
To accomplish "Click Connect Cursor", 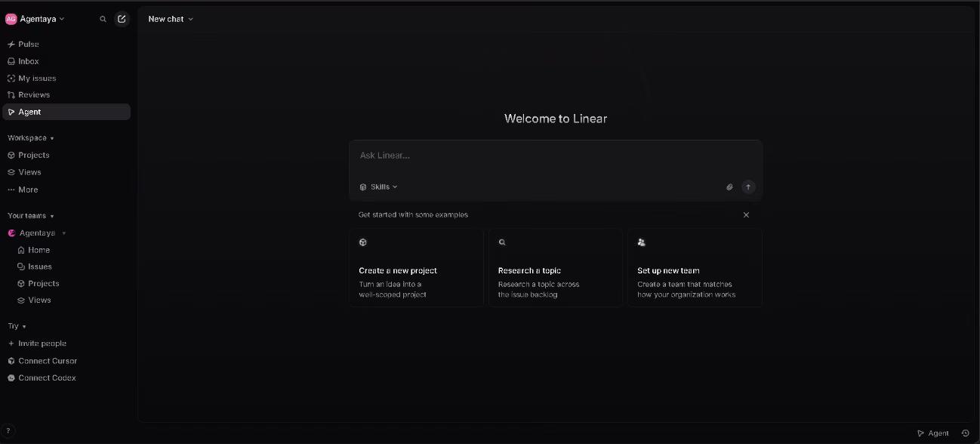I will pos(66,361).
